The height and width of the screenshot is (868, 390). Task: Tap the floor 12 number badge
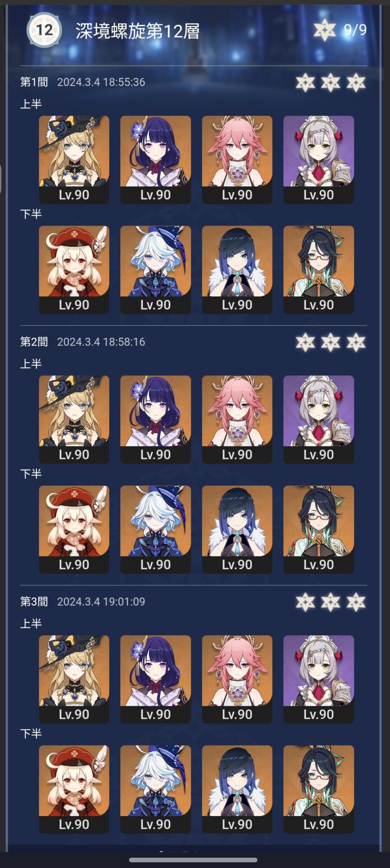(x=44, y=30)
